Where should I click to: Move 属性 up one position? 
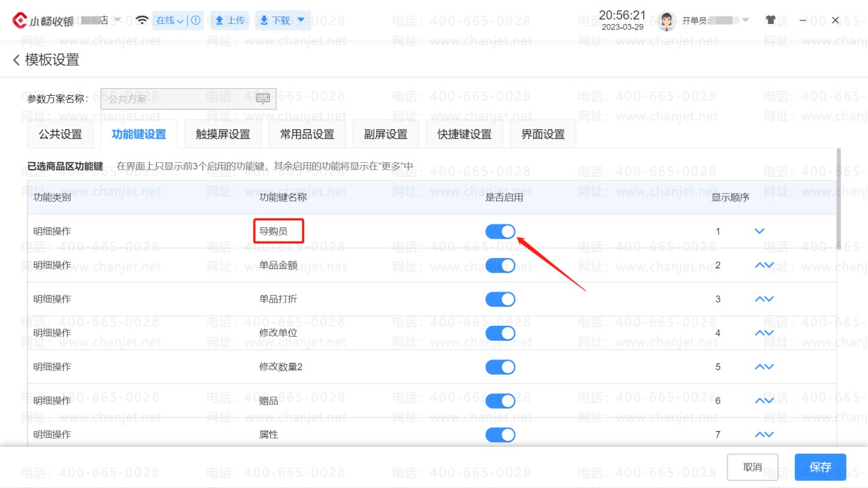759,435
